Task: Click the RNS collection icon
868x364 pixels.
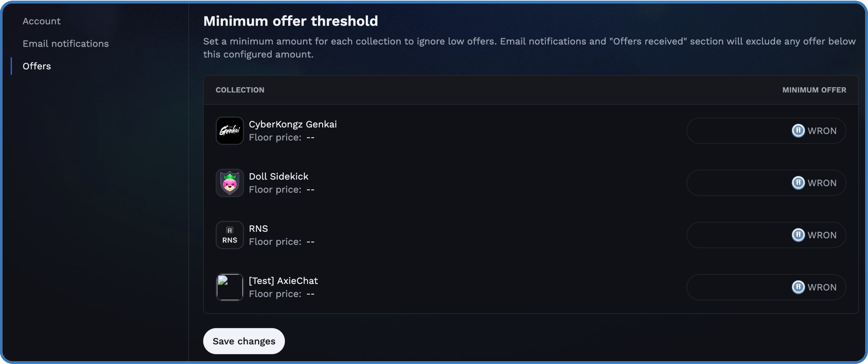Action: pyautogui.click(x=230, y=235)
